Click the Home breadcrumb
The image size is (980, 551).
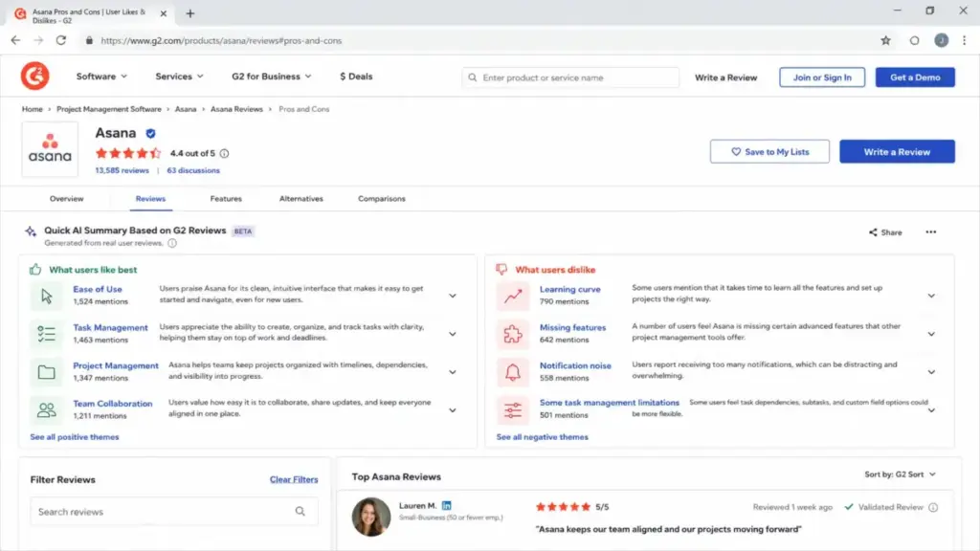pyautogui.click(x=33, y=109)
